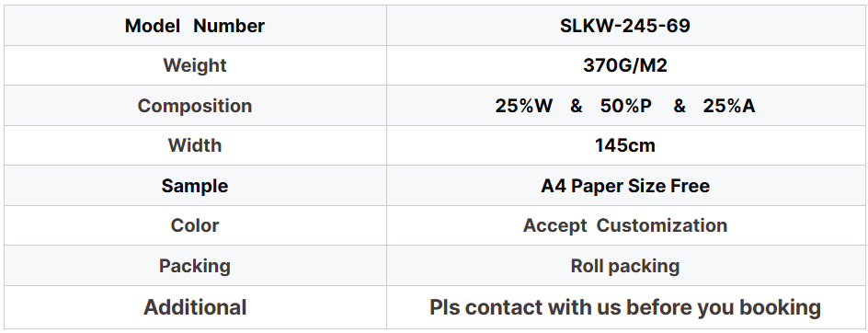The height and width of the screenshot is (333, 868).
Task: Click the Composition row label
Action: pyautogui.click(x=195, y=105)
